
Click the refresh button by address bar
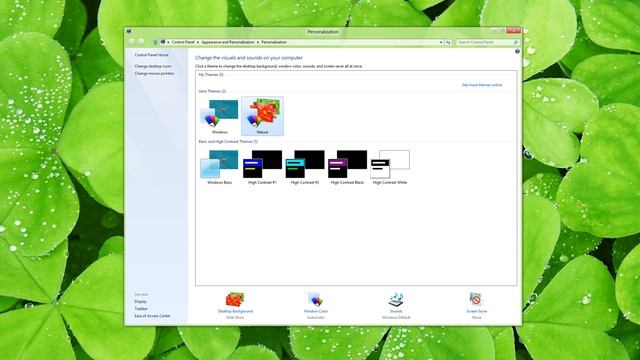click(x=448, y=42)
